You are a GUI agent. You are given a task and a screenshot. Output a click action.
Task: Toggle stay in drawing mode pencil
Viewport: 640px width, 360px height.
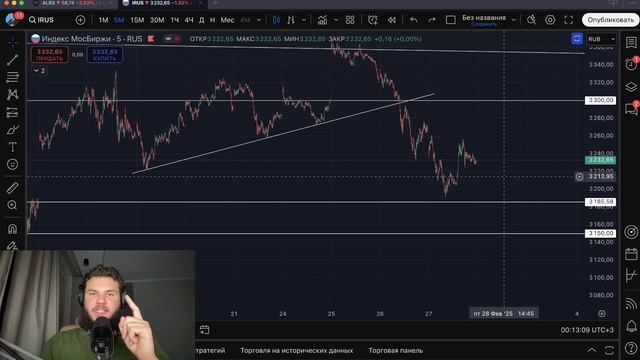(12, 245)
